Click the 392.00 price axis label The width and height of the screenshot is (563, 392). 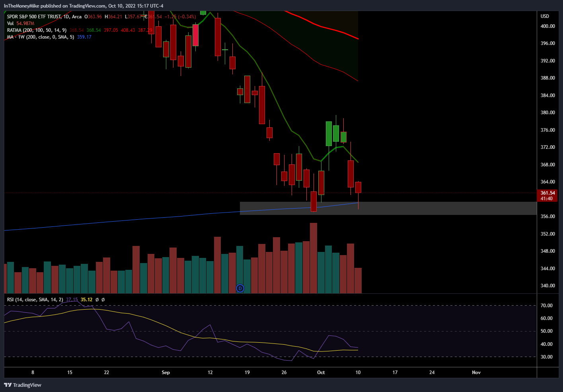[548, 61]
